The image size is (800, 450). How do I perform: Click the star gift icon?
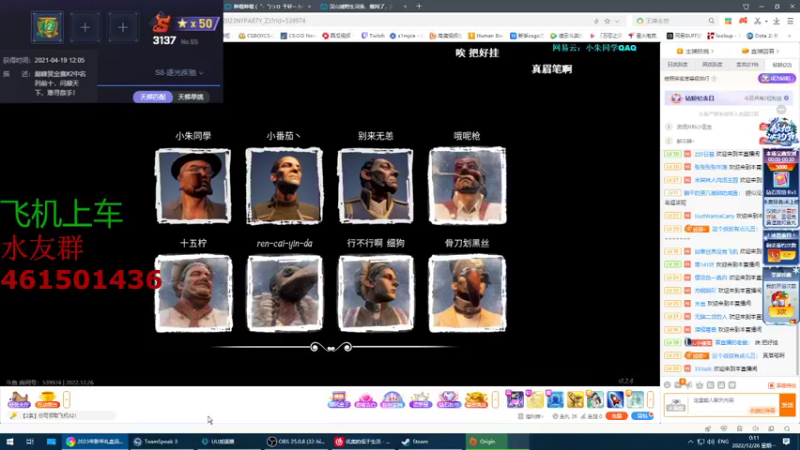pyautogui.click(x=420, y=400)
